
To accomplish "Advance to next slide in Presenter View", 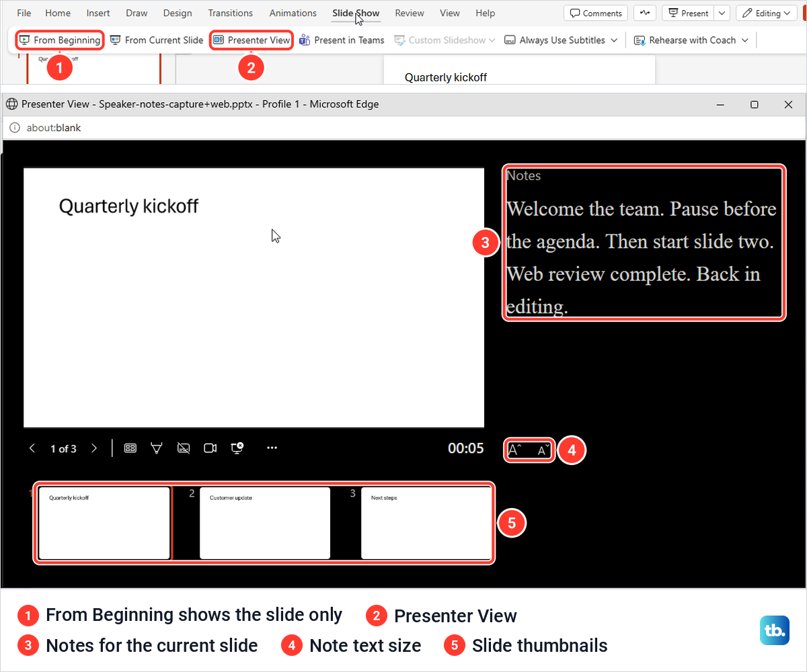I will [x=94, y=448].
